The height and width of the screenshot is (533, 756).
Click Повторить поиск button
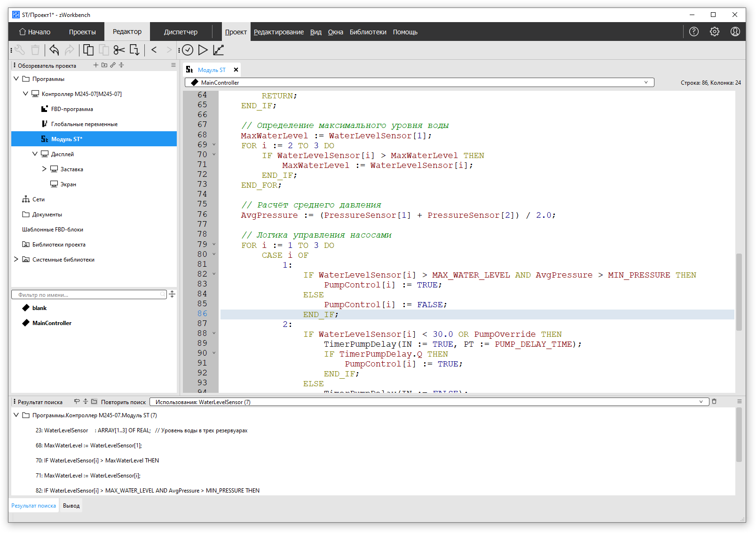point(124,402)
